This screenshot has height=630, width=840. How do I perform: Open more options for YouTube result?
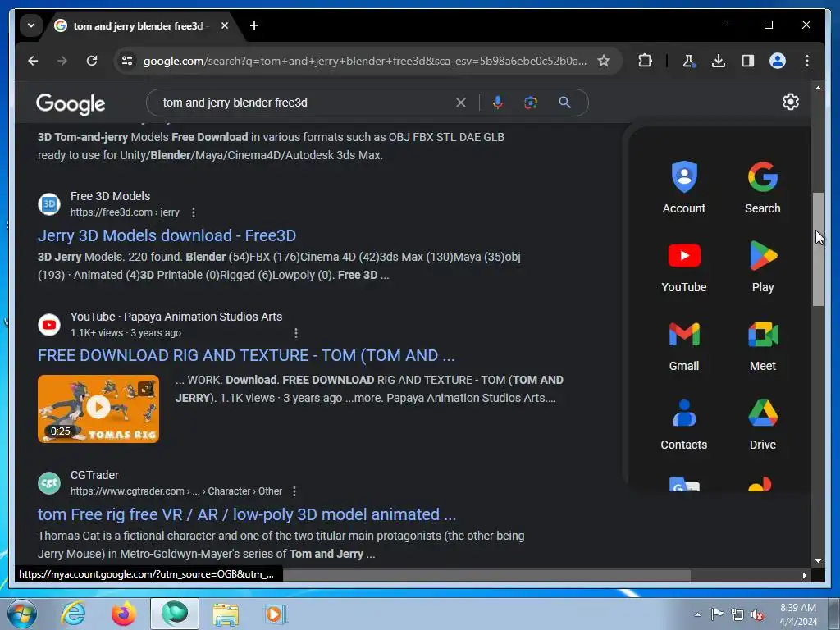(x=295, y=333)
